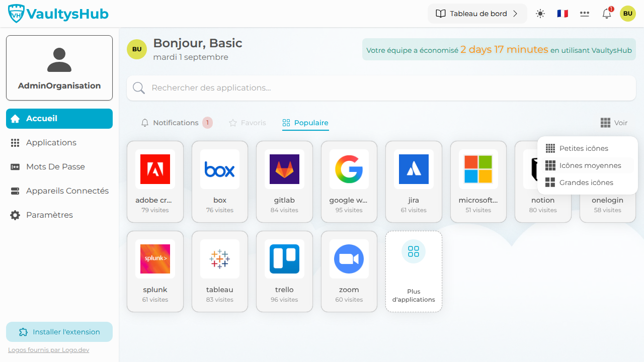644x362 pixels.
Task: Click the "mardi 1 septembre" date text
Action: (191, 57)
